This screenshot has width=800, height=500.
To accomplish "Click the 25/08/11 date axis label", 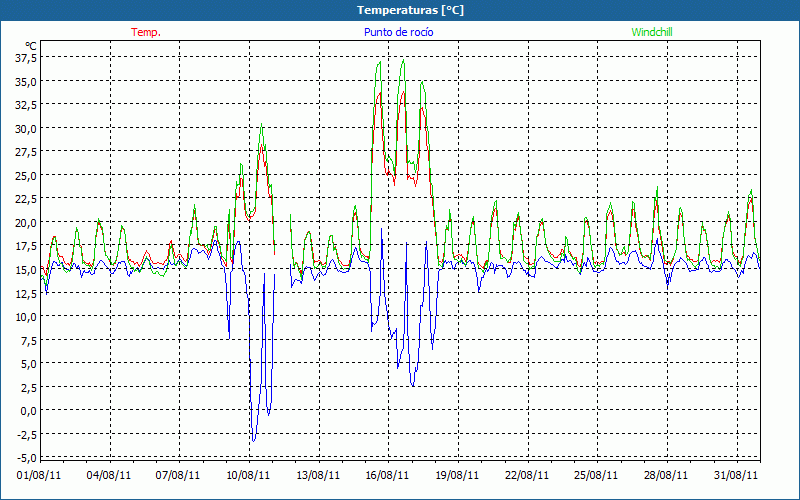I will [x=596, y=475].
